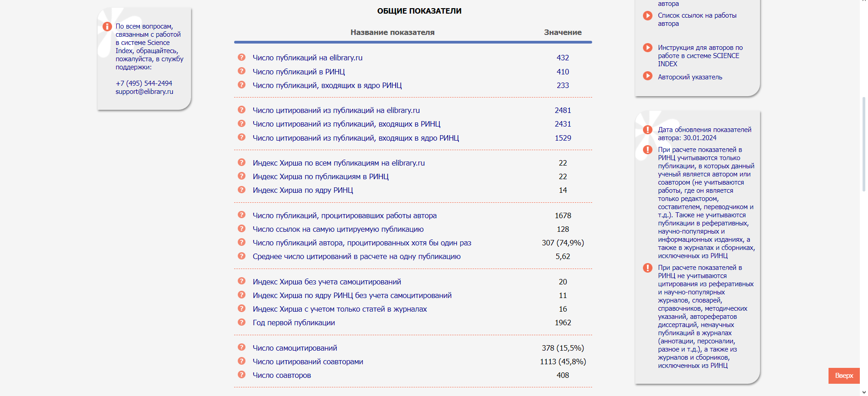Click the 'Вверх' back-to-top button
This screenshot has height=396, width=868.
(844, 376)
